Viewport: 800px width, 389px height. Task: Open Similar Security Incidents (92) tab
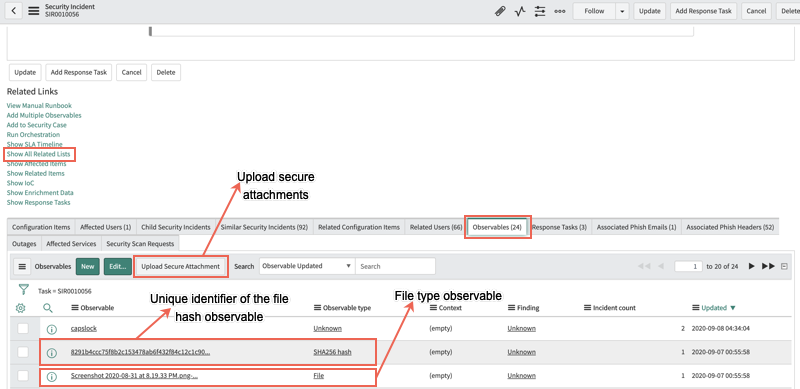pos(264,227)
